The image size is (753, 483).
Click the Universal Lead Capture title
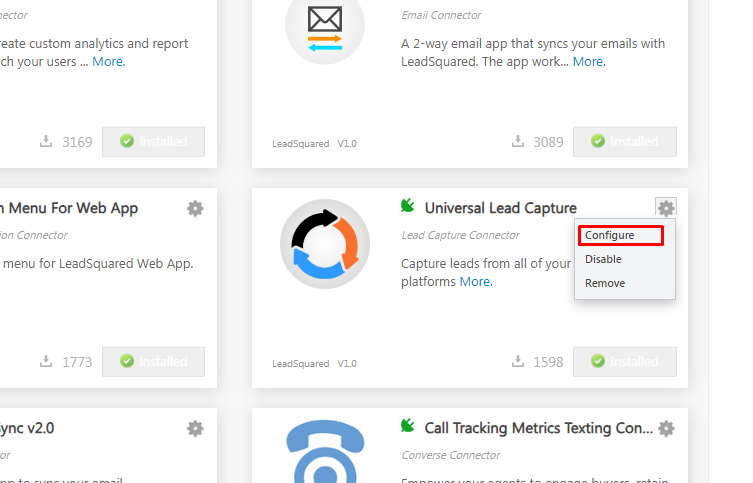tap(500, 208)
